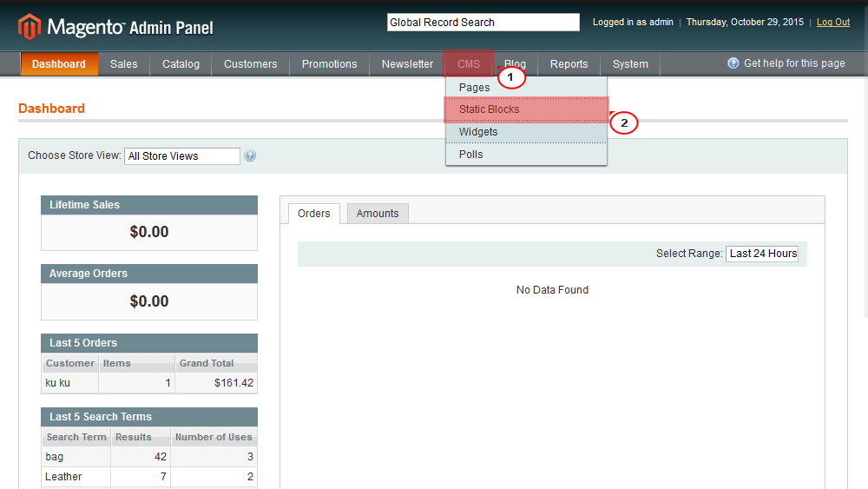Image resolution: width=868 pixels, height=489 pixels.
Task: Click the Get help for this page icon
Action: [733, 63]
